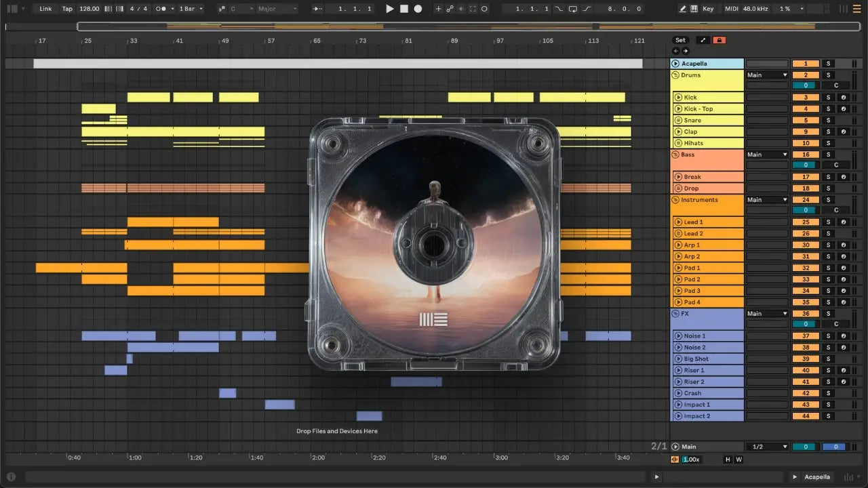Solo the Kick track
868x488 pixels.
pos(828,98)
